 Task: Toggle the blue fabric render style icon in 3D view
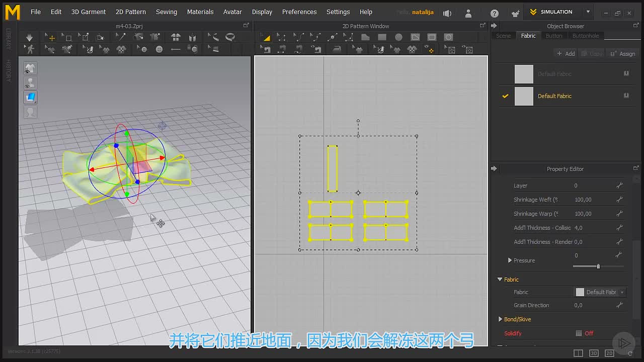(x=30, y=97)
